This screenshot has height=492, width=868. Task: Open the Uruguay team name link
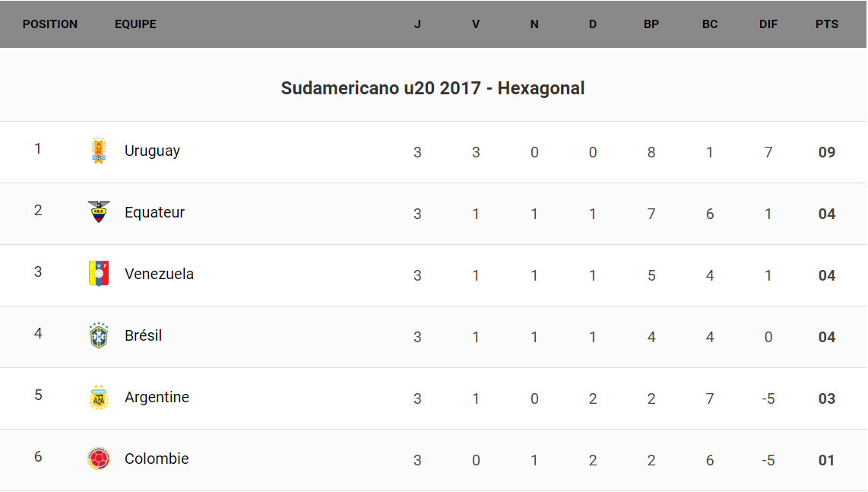152,151
